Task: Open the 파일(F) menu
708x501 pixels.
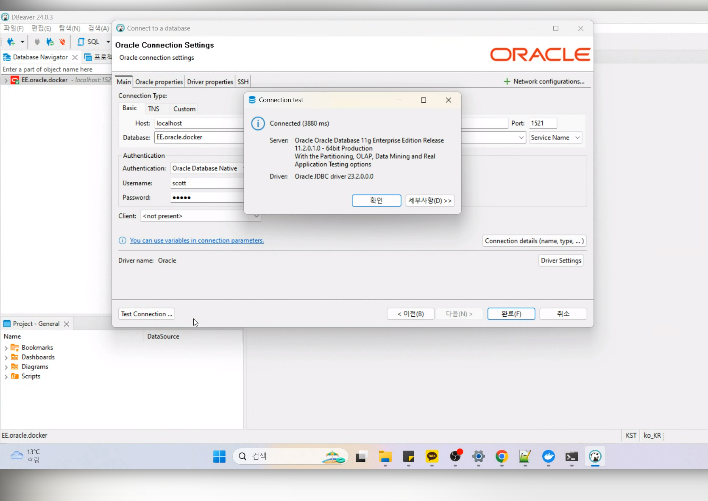Action: 14,28
